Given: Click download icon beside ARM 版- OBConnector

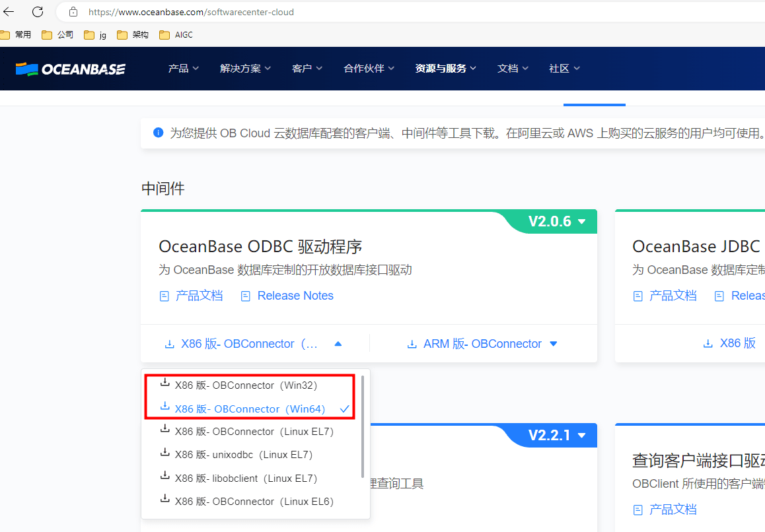Looking at the screenshot, I should (412, 345).
